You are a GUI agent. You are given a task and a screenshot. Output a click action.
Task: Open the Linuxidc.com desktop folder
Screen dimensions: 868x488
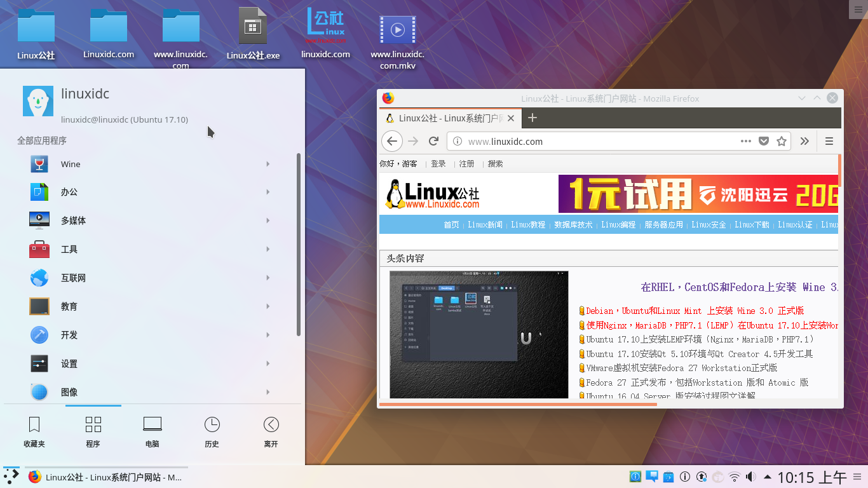pos(109,34)
